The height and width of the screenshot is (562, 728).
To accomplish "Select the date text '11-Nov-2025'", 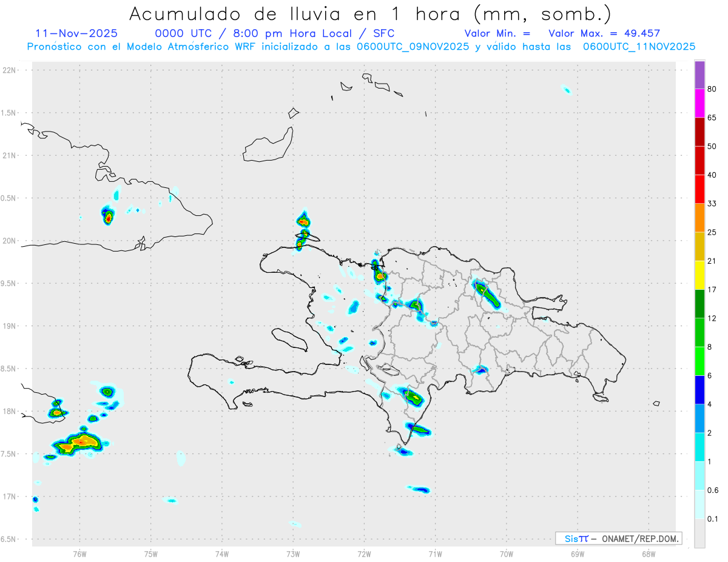I will click(x=76, y=33).
